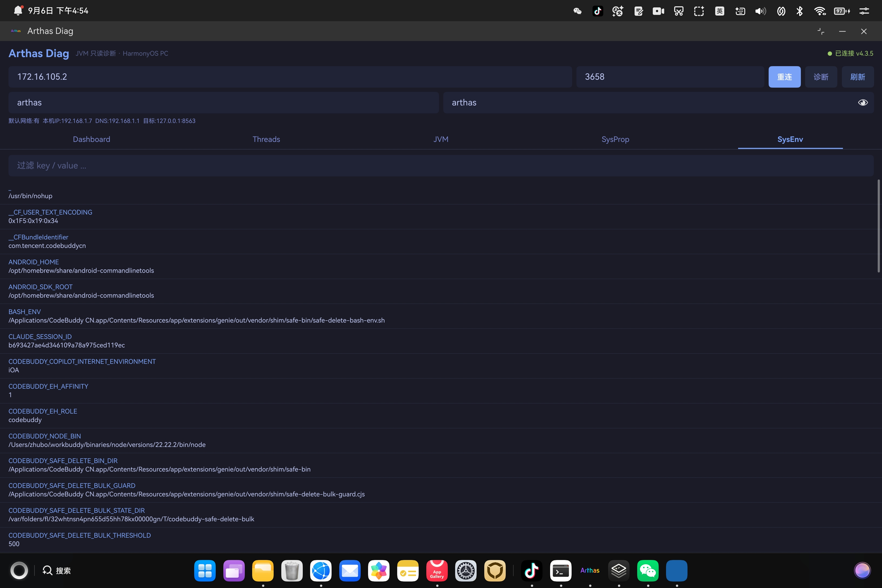Viewport: 882px width, 588px height.
Task: Open the solid blue app in the dock
Action: (676, 570)
